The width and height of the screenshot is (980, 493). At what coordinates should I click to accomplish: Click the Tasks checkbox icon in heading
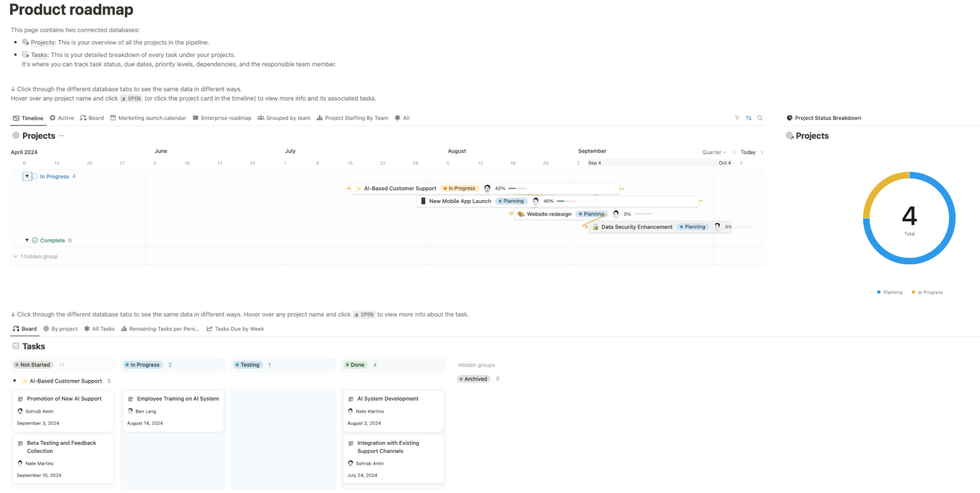16,346
